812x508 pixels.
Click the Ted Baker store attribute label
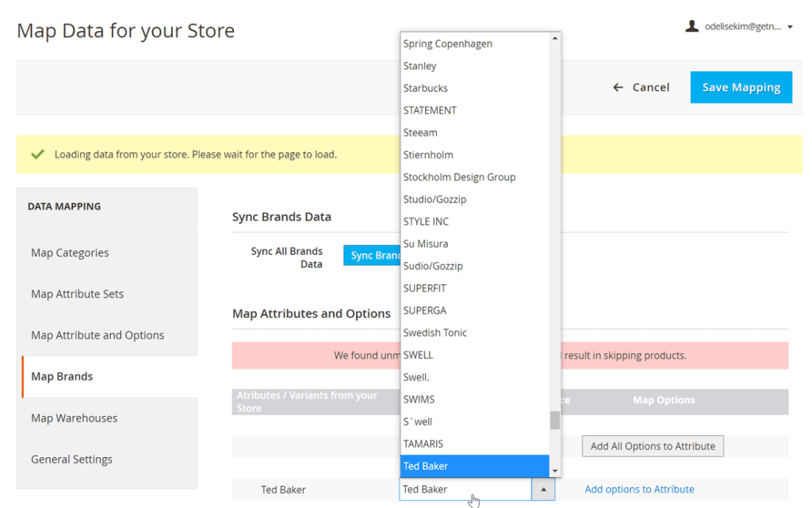[283, 490]
